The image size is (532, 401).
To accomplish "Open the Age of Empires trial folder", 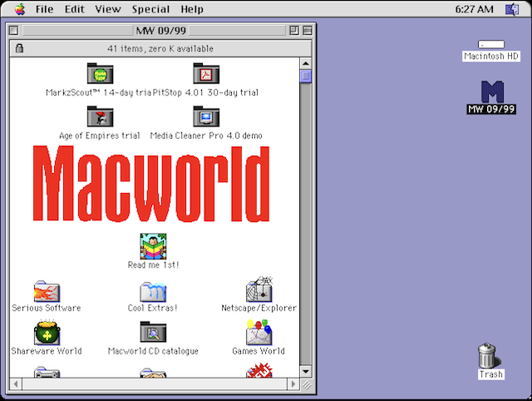I will click(x=100, y=116).
